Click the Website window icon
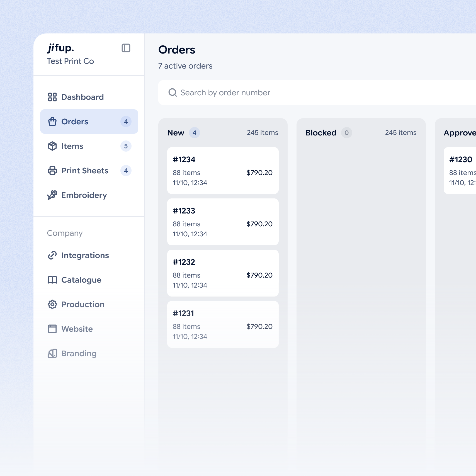Image resolution: width=476 pixels, height=476 pixels. click(52, 329)
